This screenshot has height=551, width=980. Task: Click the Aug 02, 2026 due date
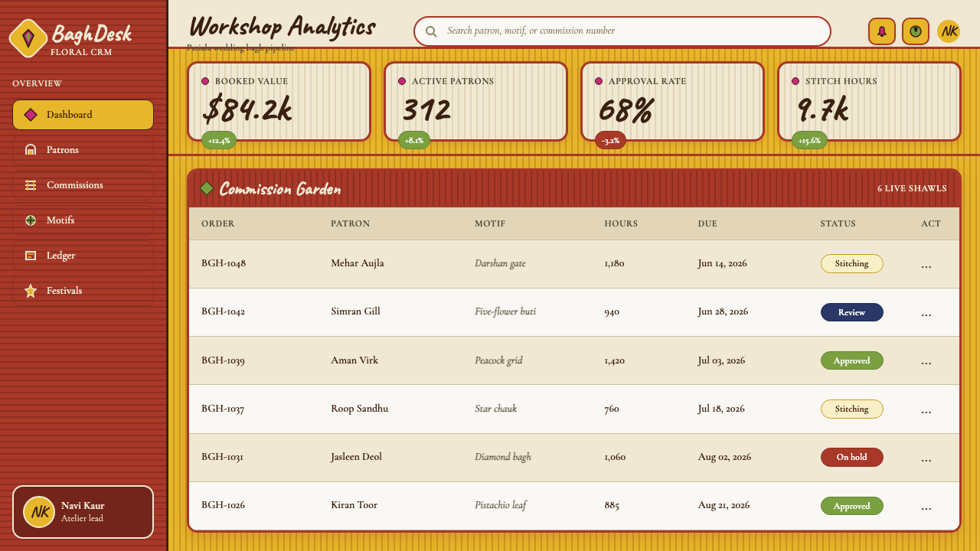click(x=724, y=457)
